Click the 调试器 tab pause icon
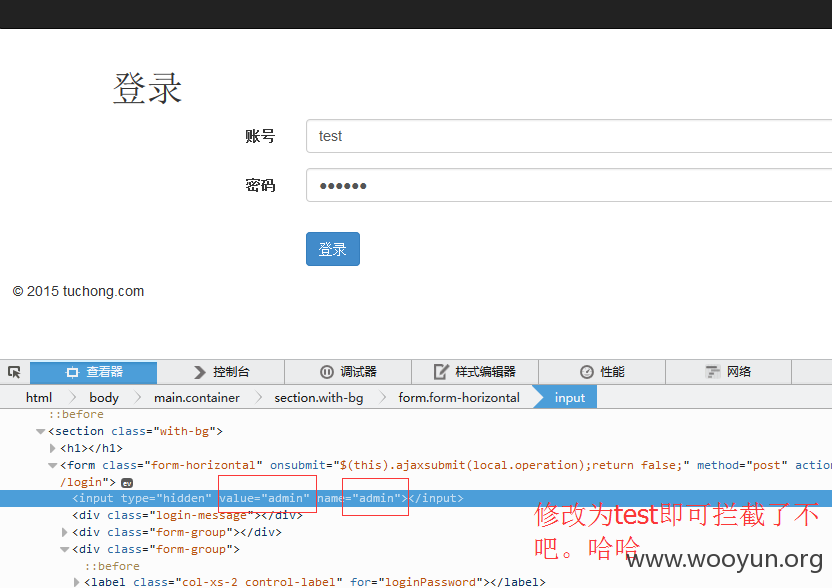 click(327, 372)
